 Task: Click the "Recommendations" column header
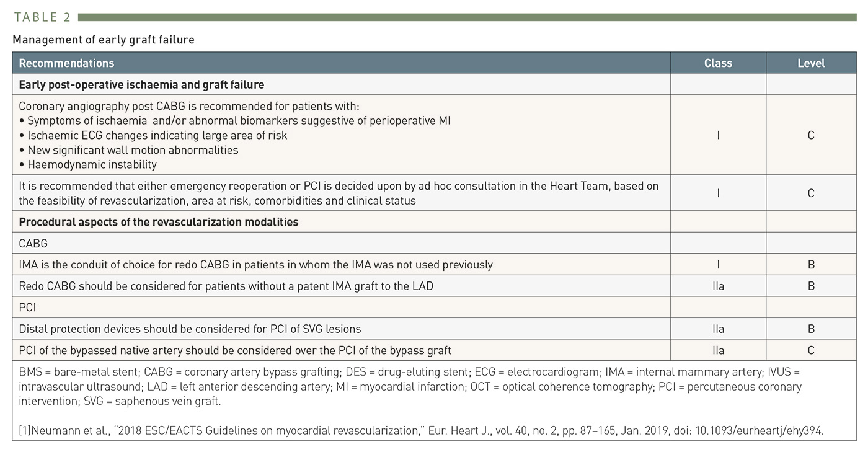click(x=66, y=63)
